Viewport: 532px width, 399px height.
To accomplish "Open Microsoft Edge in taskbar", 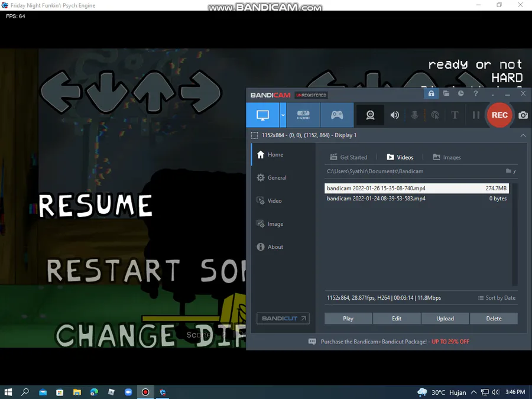I will tap(94, 392).
